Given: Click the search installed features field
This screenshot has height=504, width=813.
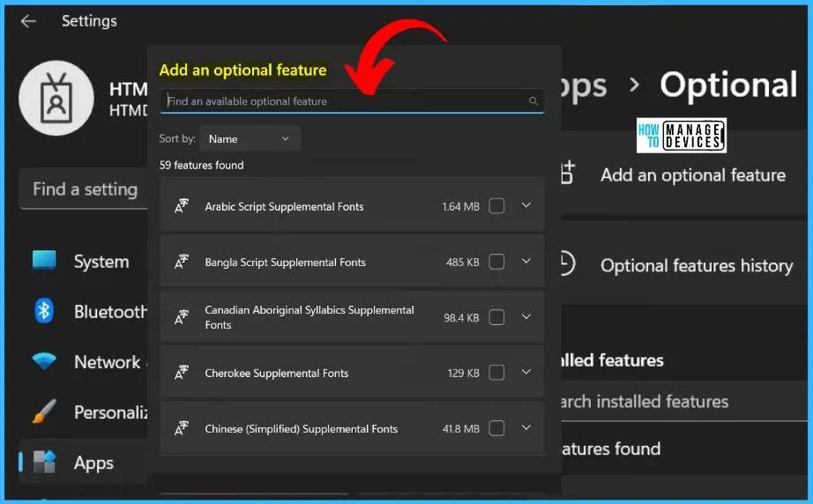Looking at the screenshot, I should 684,402.
